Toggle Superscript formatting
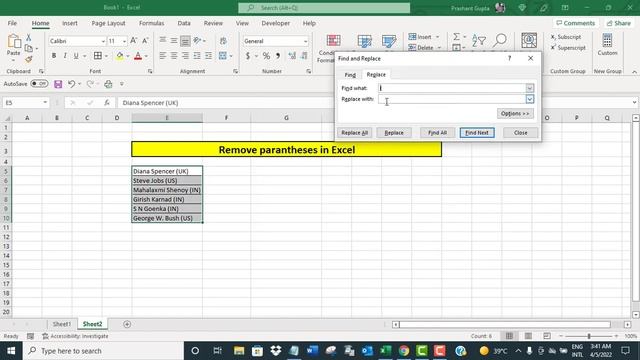This screenshot has width=640, height=360. point(568,48)
